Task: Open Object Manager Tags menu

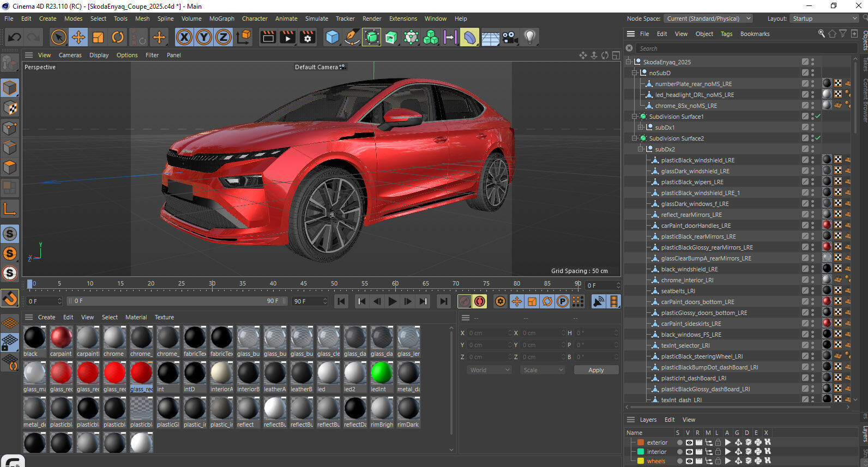Action: click(x=727, y=34)
